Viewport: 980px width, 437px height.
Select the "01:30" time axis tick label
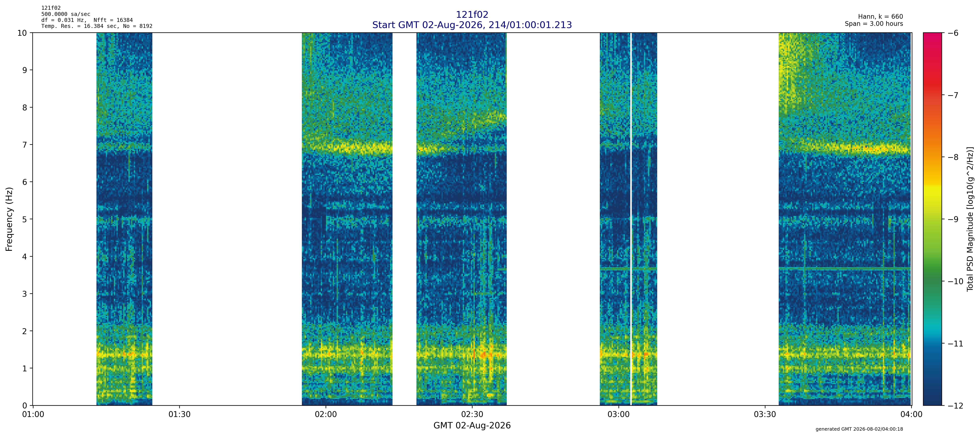(180, 415)
